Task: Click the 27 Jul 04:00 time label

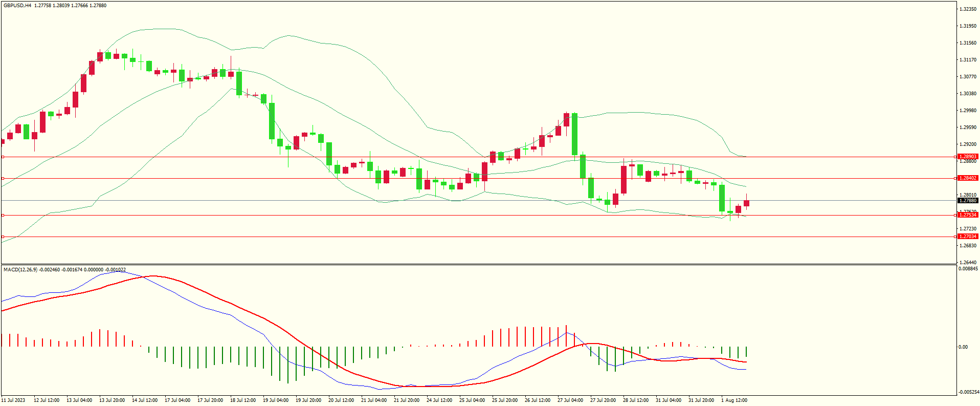Action: tap(570, 400)
